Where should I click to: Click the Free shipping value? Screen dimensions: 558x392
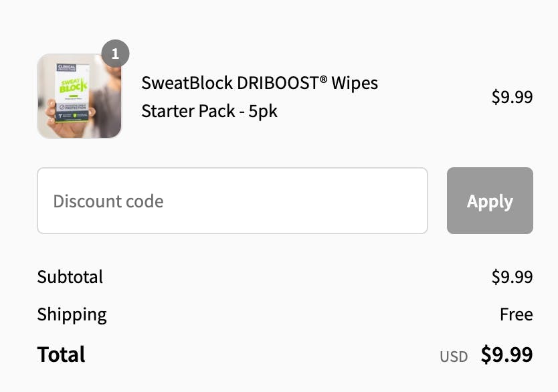[x=516, y=314]
